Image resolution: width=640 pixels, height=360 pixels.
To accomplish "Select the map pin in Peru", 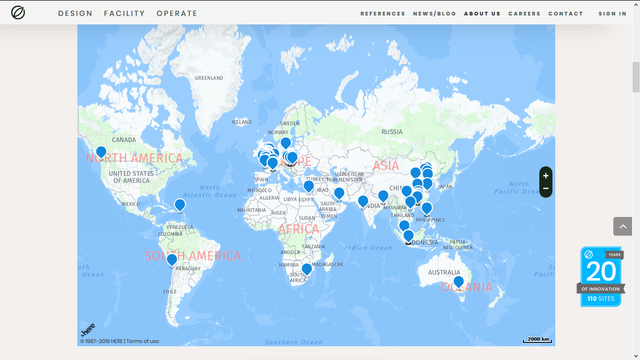I will 172,260.
